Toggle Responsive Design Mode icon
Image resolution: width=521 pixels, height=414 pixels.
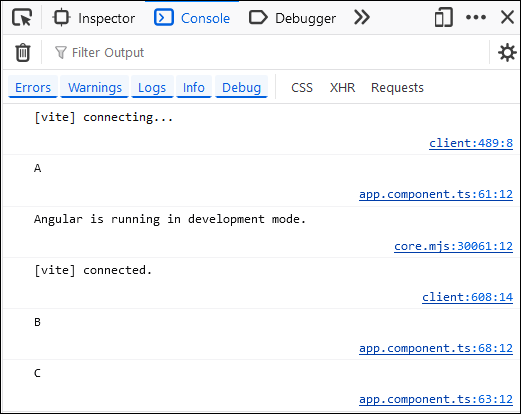(x=443, y=17)
